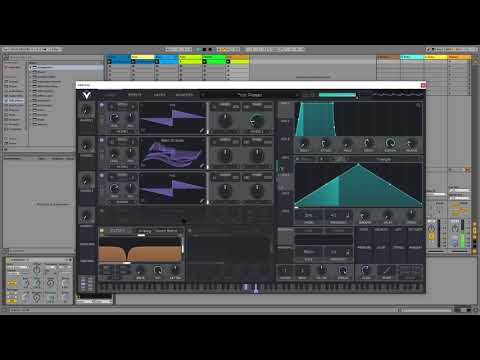This screenshot has height=360, width=480.
Task: Switch to the MATRIX tab
Action: pos(159,95)
